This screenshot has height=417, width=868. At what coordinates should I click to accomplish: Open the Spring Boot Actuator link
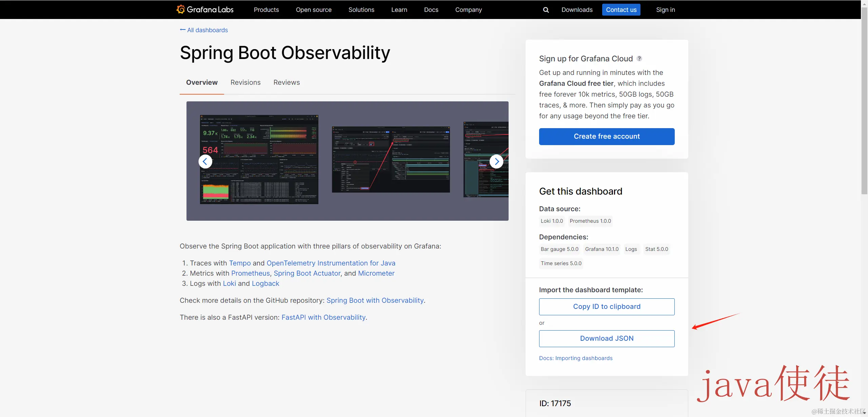pos(307,273)
